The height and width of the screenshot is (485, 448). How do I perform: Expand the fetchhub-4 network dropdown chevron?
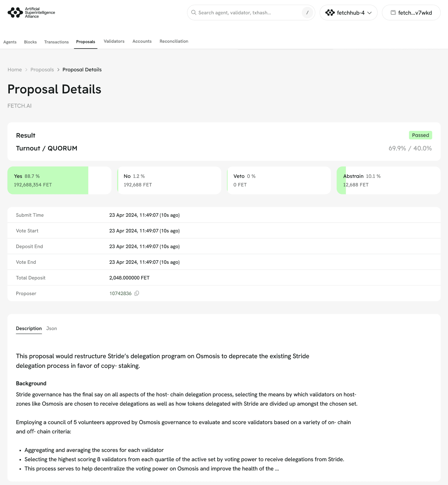pyautogui.click(x=370, y=13)
